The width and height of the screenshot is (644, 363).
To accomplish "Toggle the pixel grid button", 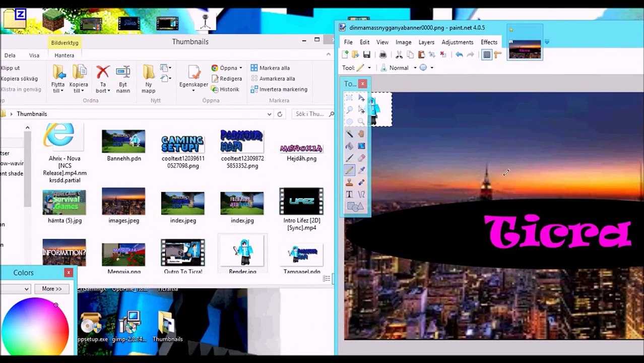I will [x=487, y=54].
